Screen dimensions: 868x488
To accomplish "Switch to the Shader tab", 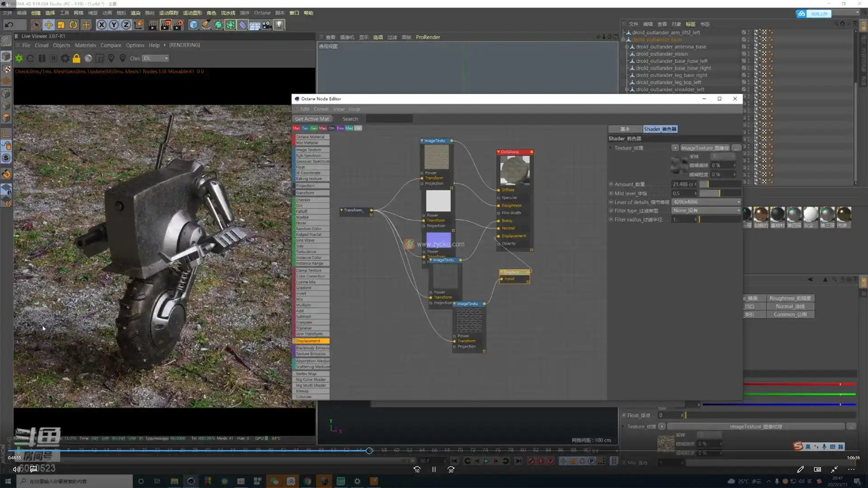I will click(x=660, y=129).
